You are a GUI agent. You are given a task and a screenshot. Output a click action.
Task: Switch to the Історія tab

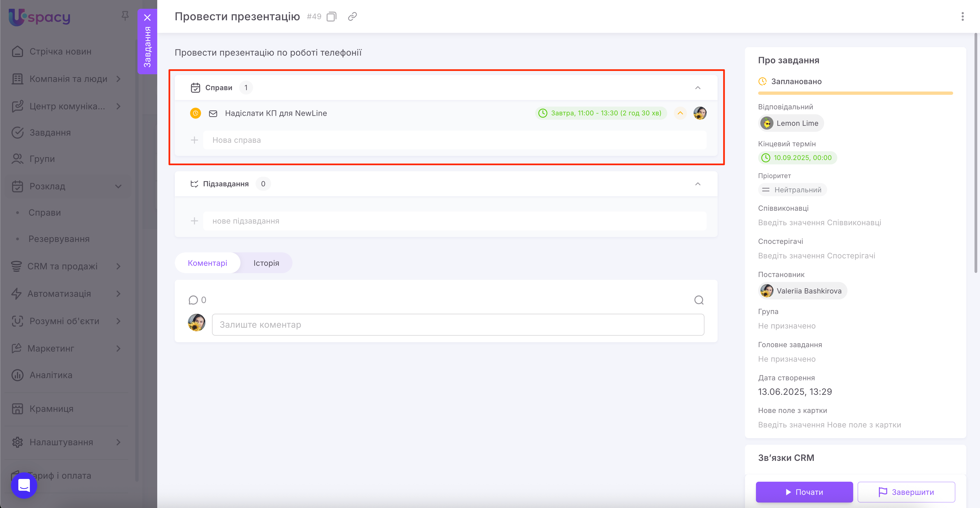pyautogui.click(x=266, y=263)
